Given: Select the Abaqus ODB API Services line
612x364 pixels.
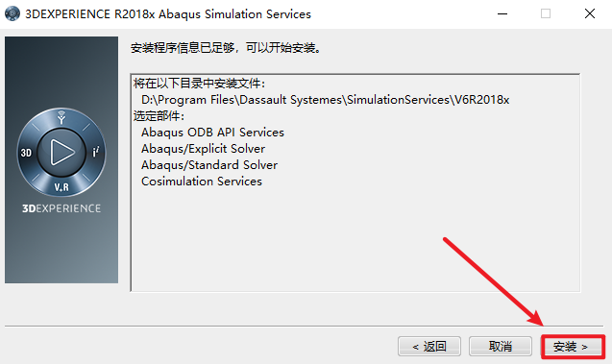Looking at the screenshot, I should click(212, 133).
